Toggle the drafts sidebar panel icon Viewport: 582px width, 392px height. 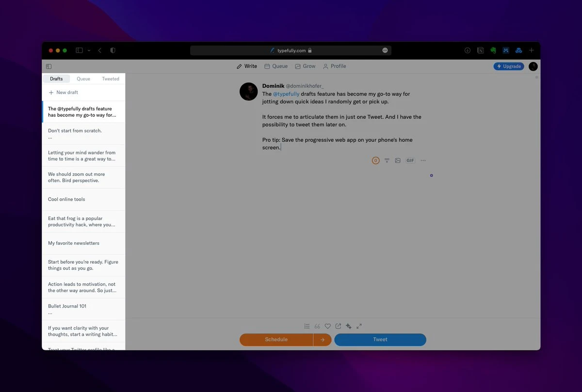tap(48, 66)
